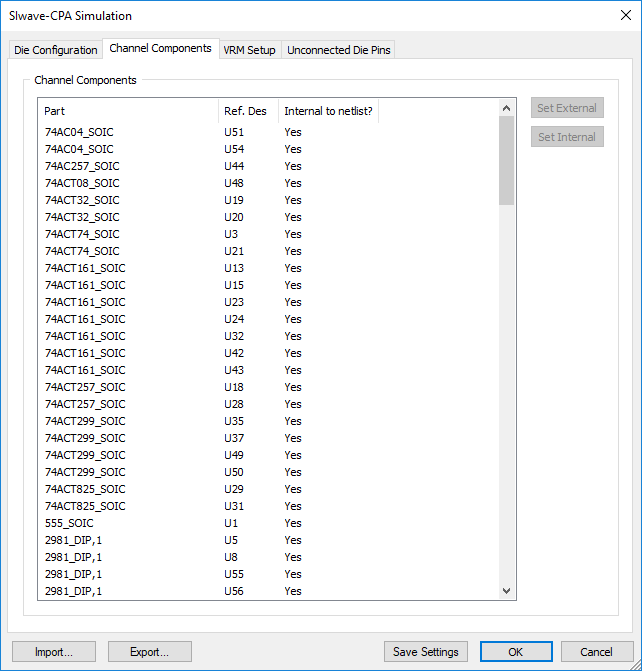
Task: Click the U44 reference designator cell
Action: [234, 166]
